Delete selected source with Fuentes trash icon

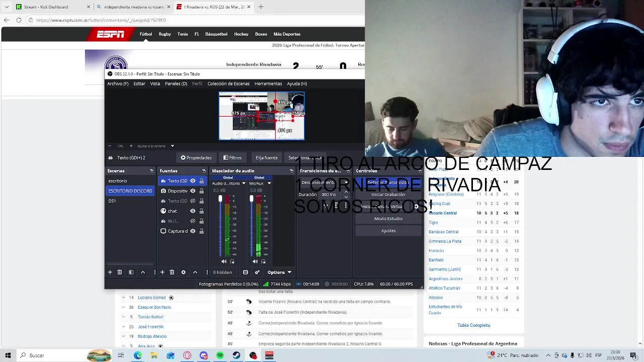point(172,272)
